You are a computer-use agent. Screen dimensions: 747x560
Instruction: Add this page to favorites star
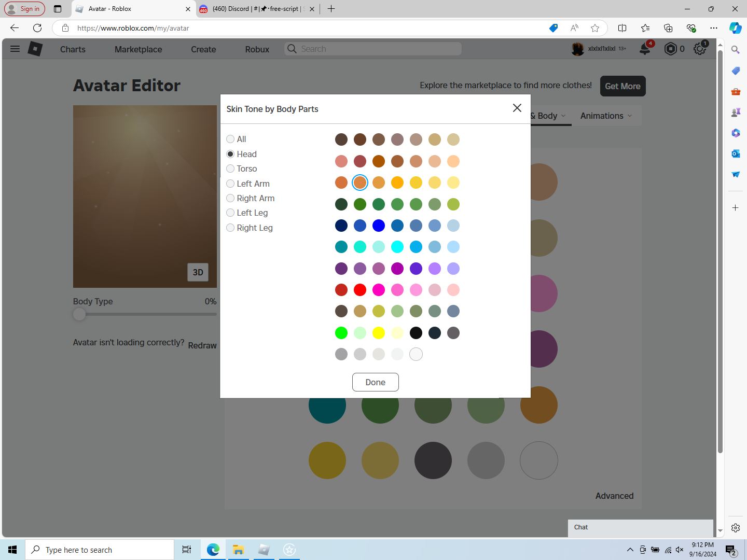595,28
